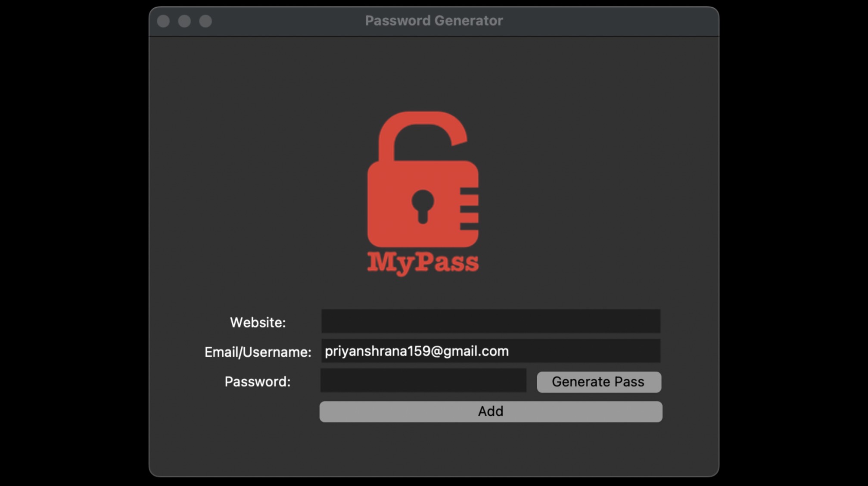
Task: Click the MyPass logo text
Action: point(423,262)
